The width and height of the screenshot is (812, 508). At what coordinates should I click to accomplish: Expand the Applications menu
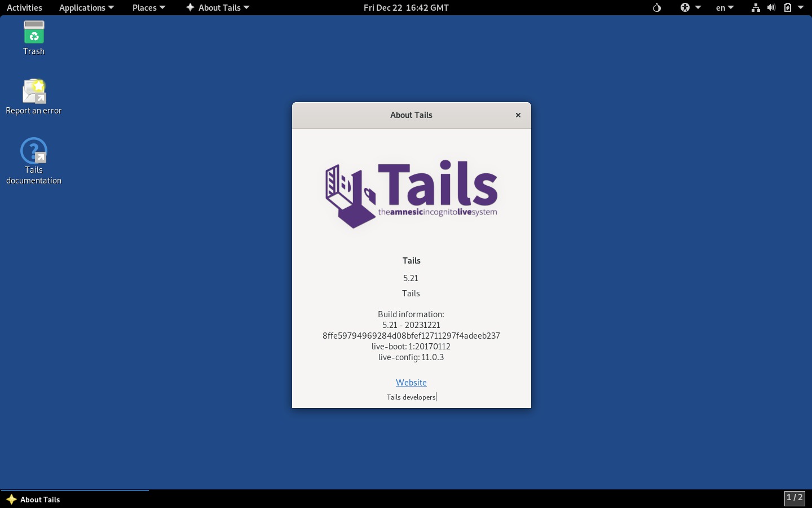coord(86,8)
